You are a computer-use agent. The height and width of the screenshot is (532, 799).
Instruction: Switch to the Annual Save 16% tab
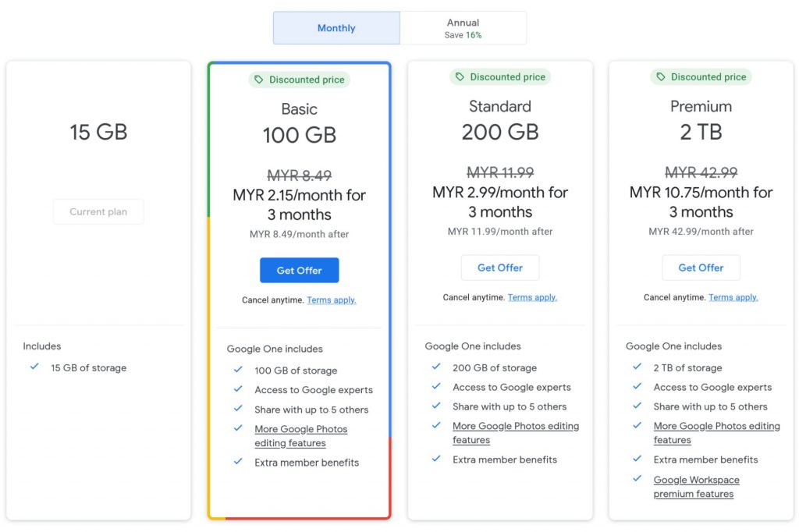463,28
